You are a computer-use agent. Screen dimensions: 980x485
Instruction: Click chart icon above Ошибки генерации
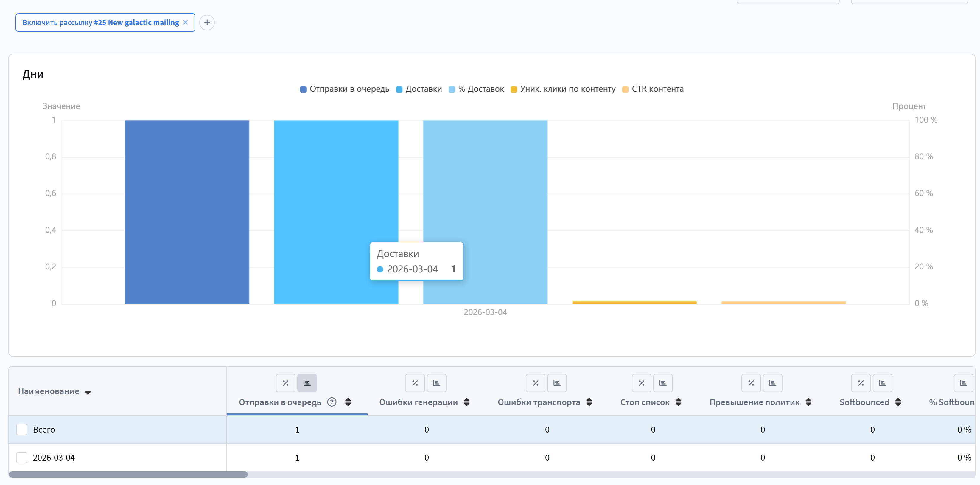point(436,383)
